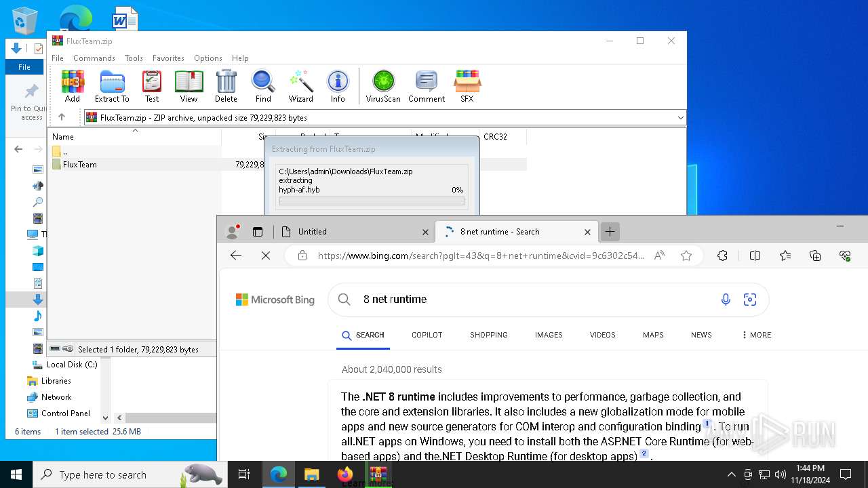Open Edge tab actions menu icon

258,232
